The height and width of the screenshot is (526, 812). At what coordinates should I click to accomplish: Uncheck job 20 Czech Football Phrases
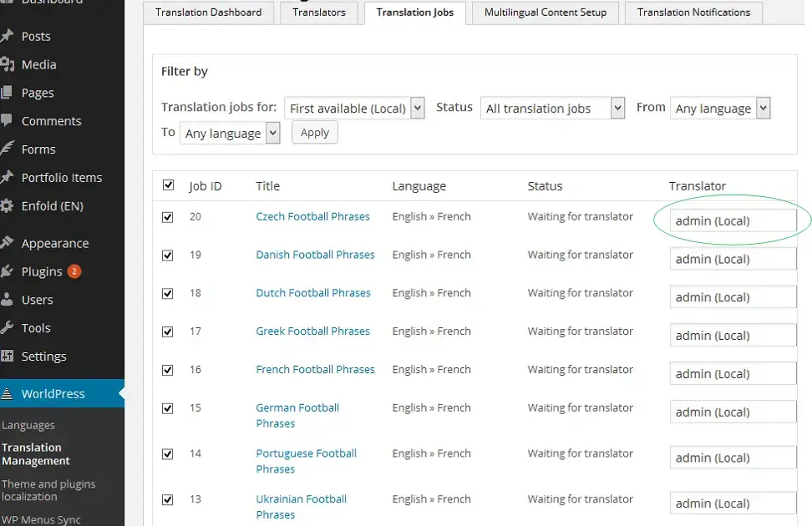167,217
